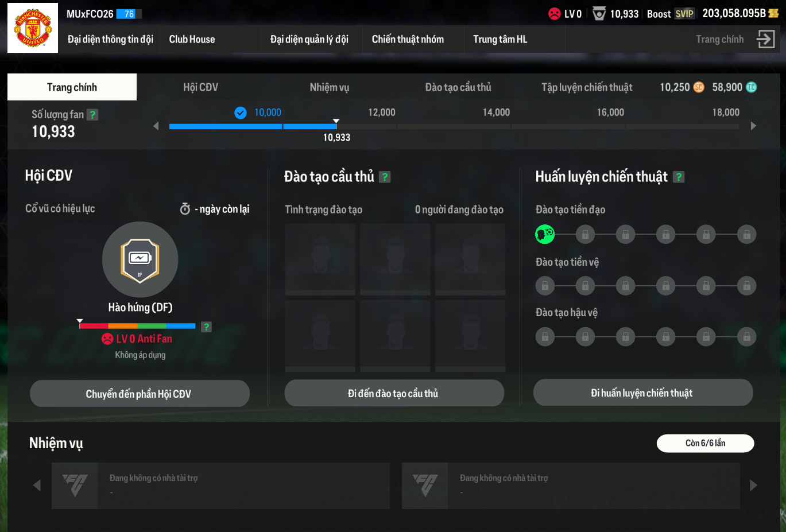This screenshot has height=532, width=786.
Task: Open the Nhiệm vụ tab
Action: point(329,87)
